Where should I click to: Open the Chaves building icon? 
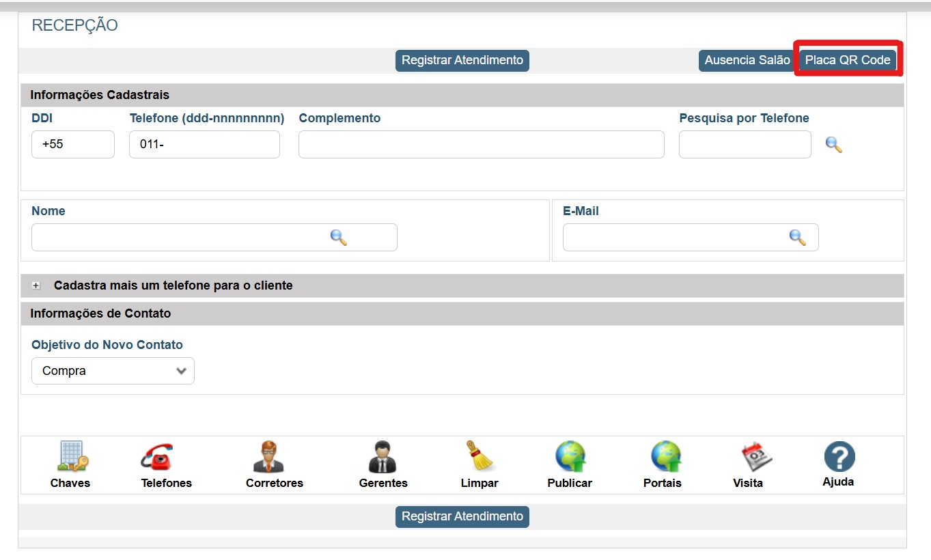click(x=71, y=457)
